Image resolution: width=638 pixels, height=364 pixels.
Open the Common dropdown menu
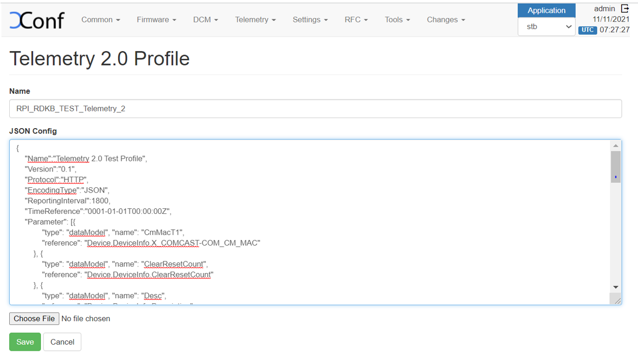[x=101, y=20]
